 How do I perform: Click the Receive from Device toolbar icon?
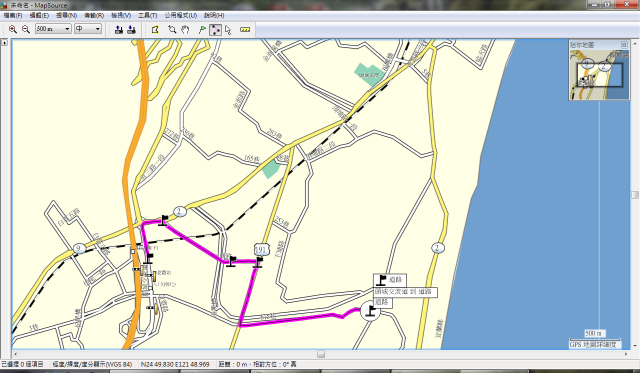pyautogui.click(x=131, y=29)
